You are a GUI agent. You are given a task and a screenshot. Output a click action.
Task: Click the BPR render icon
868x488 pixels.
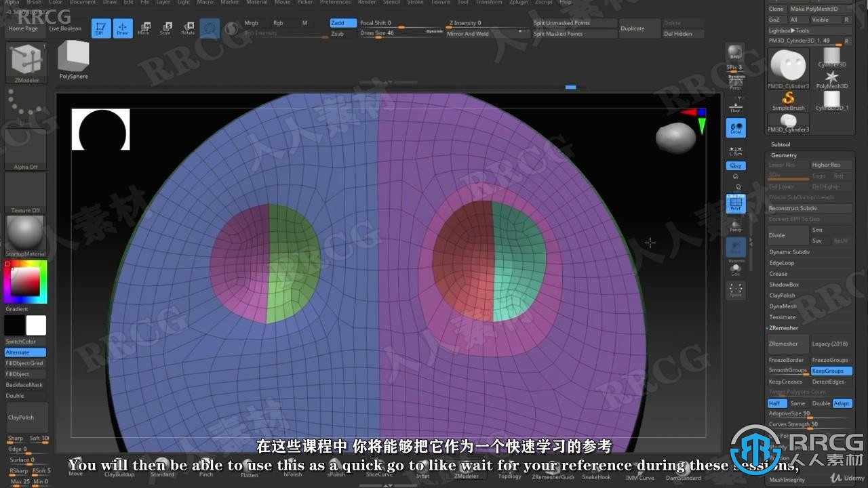[x=735, y=52]
